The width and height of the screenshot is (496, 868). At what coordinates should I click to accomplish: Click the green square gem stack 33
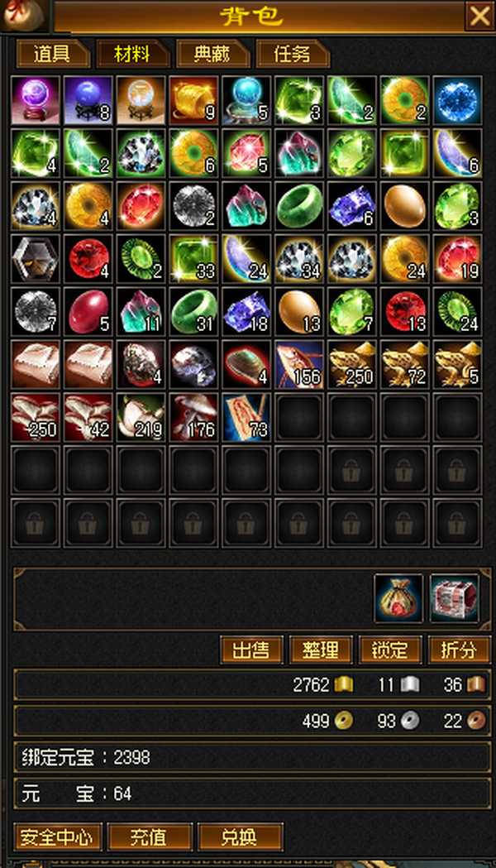(193, 258)
